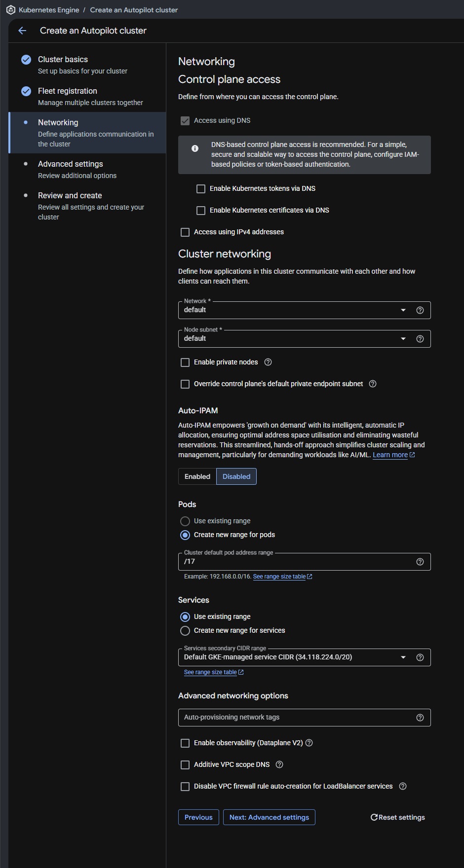The width and height of the screenshot is (464, 868).
Task: Click the 'Cluster networking' section heading
Action: click(225, 254)
